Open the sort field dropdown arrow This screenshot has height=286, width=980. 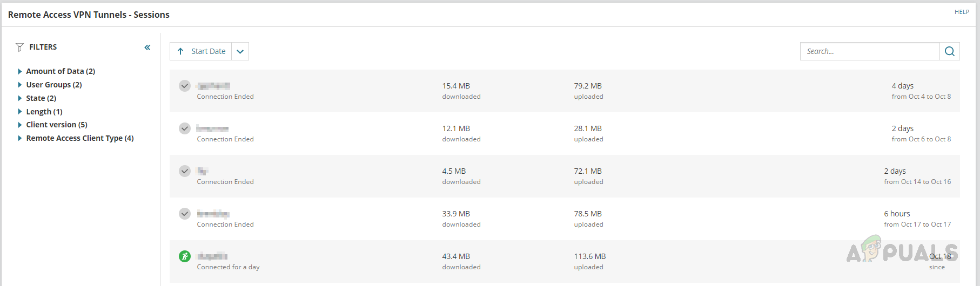tap(240, 51)
